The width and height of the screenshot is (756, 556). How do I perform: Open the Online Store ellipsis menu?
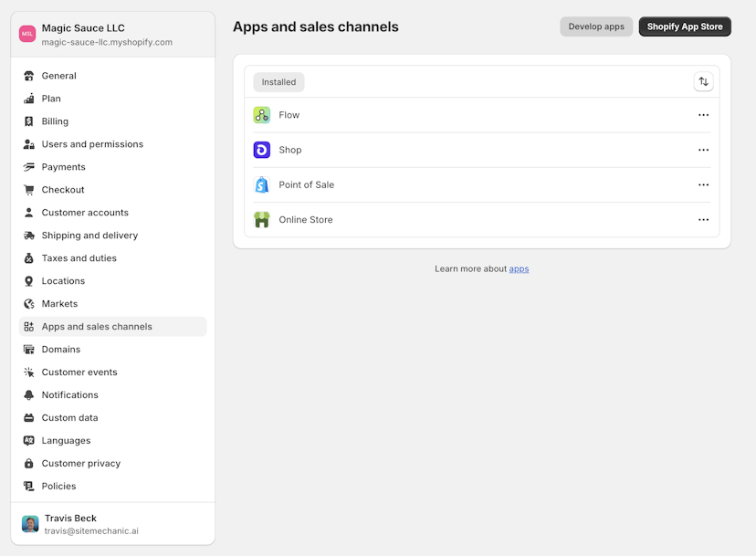tap(703, 219)
